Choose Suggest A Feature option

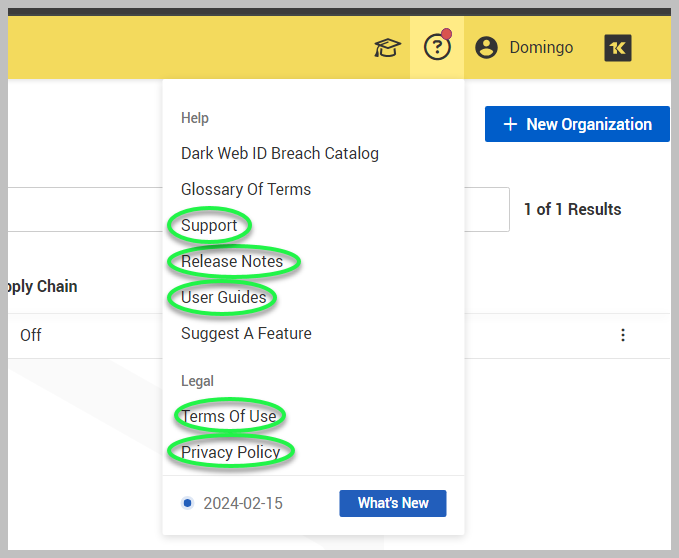[246, 333]
